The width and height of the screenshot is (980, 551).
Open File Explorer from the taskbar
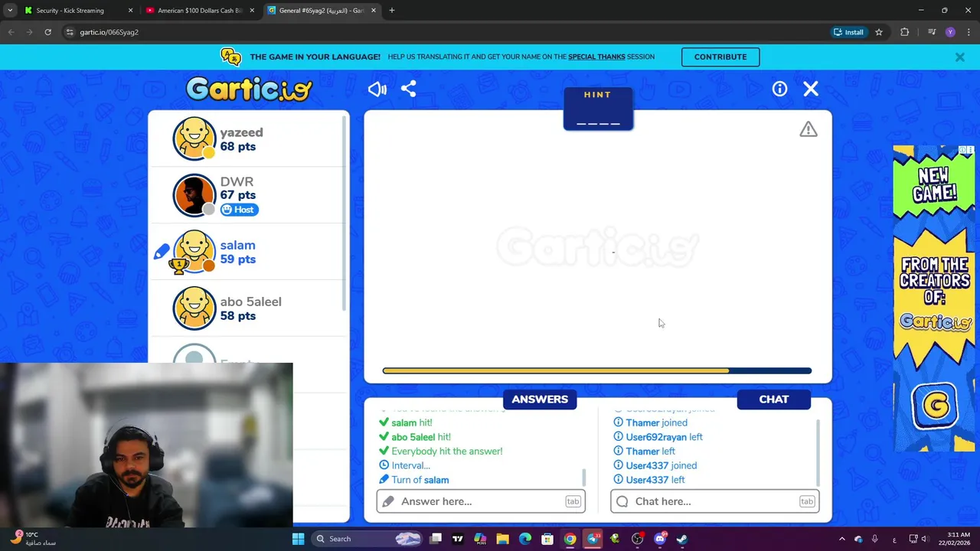502,539
